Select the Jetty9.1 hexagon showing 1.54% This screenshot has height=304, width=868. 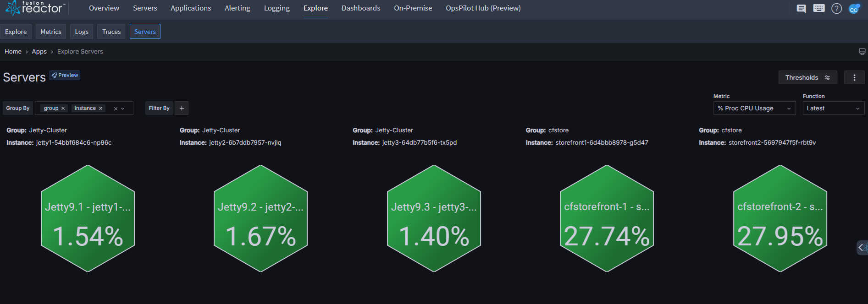[x=88, y=218]
